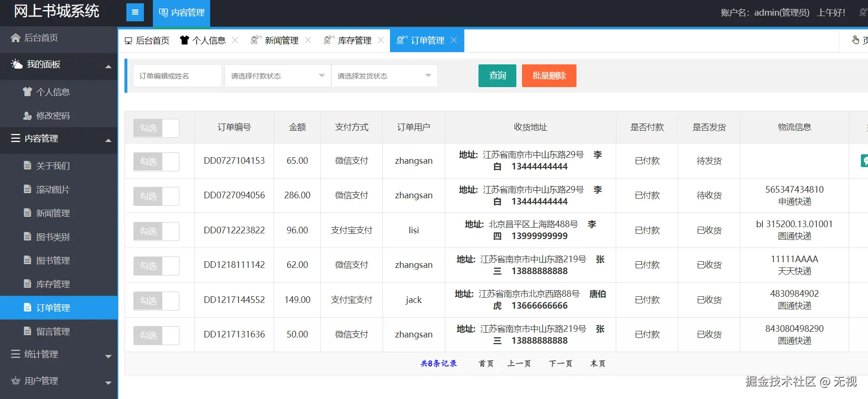Click the page operations icon at top right
The image size is (868, 399).
(856, 40)
